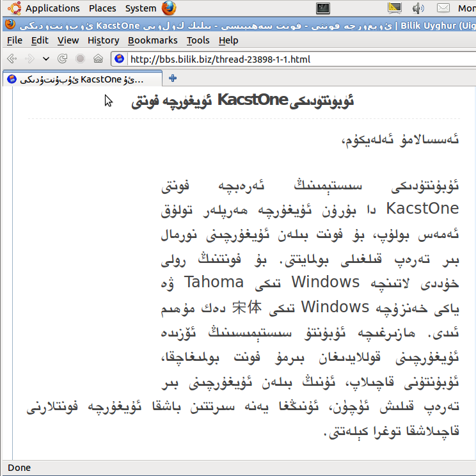This screenshot has height=476, width=476.
Task: Click the page heading containing KacstOne
Action: [242, 100]
